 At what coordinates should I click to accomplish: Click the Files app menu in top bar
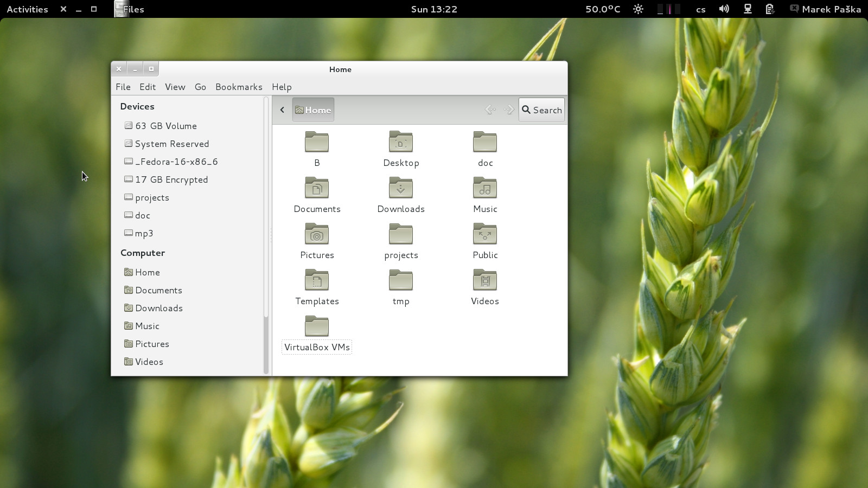click(x=130, y=9)
